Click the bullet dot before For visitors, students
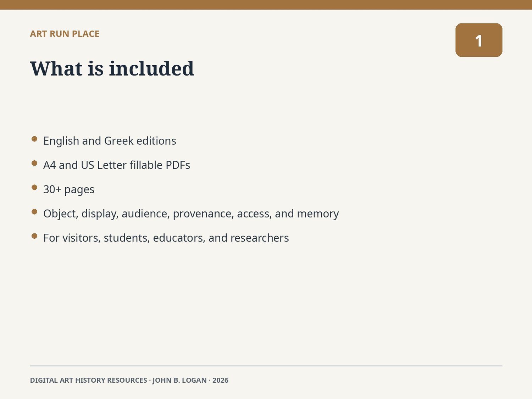 [34, 236]
